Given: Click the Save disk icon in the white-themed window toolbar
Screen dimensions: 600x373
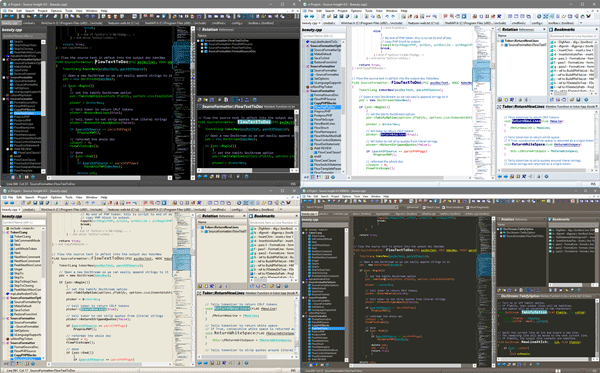Looking at the screenshot, I should pos(335,16).
